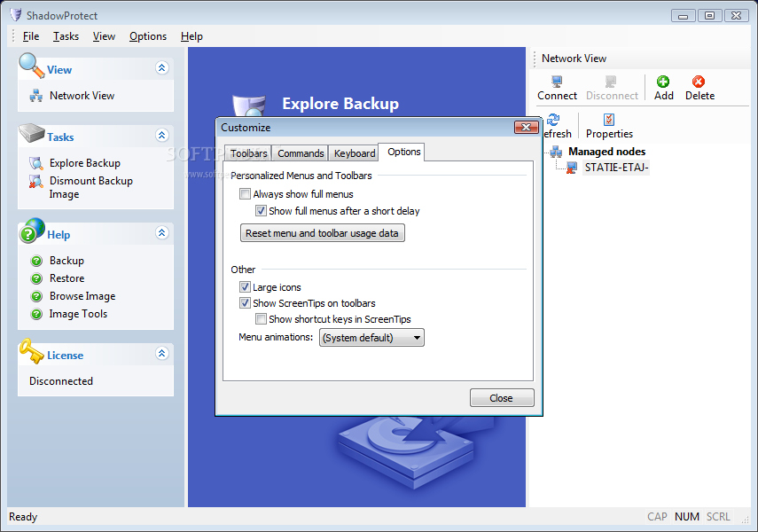
Task: Open the Restore help topic link
Action: [66, 278]
